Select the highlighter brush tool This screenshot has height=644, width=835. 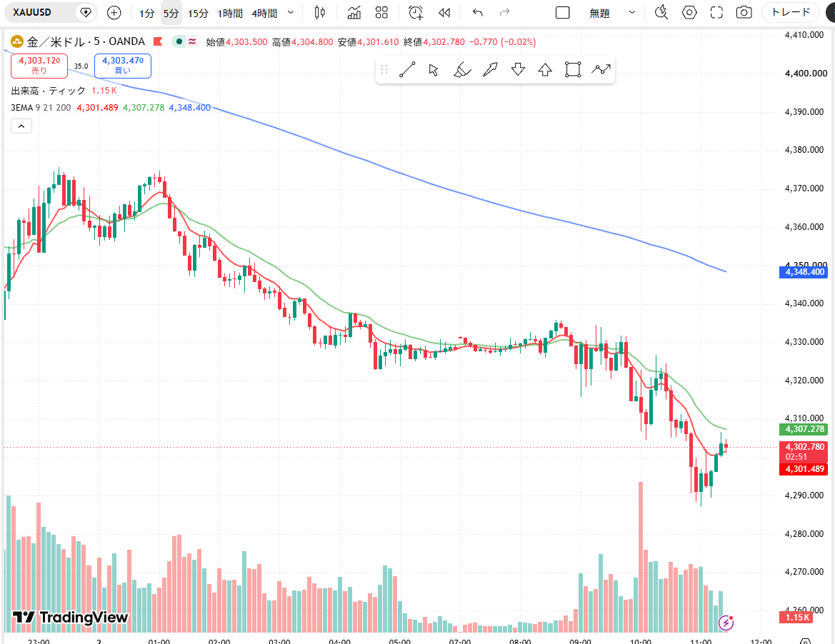(x=461, y=70)
